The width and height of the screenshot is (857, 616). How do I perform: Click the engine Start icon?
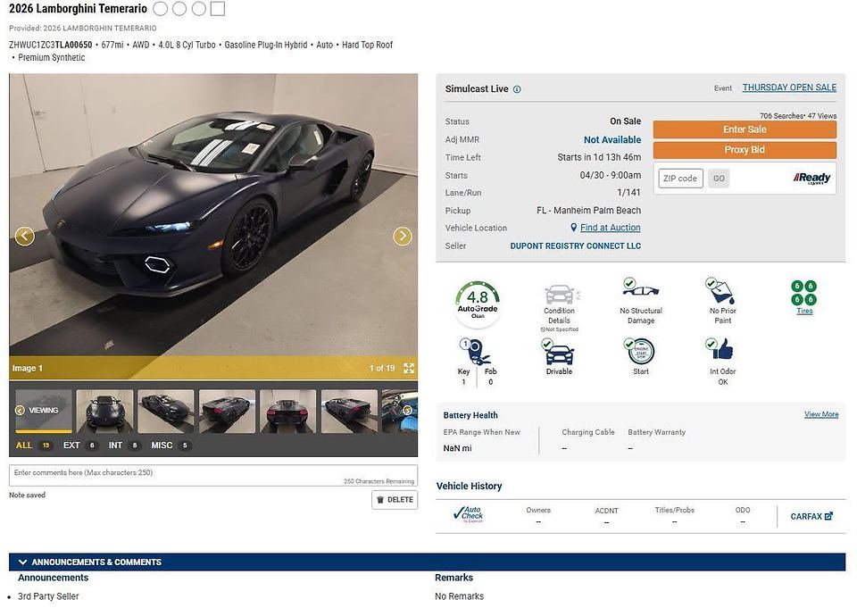639,352
